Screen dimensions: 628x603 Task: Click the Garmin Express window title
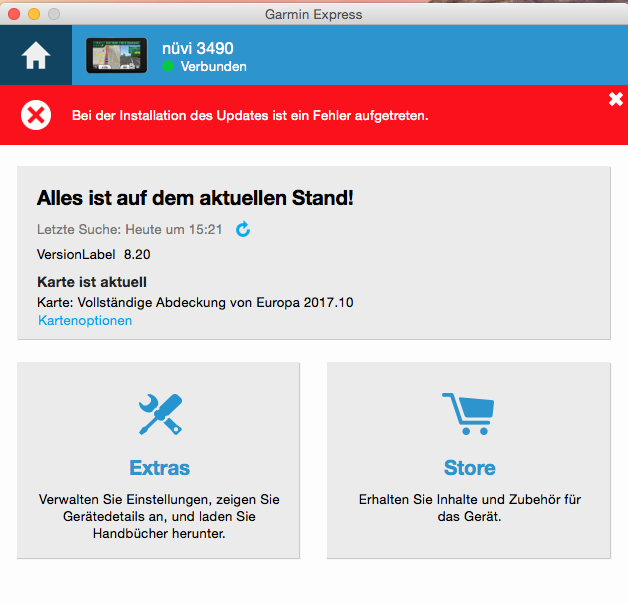314,14
